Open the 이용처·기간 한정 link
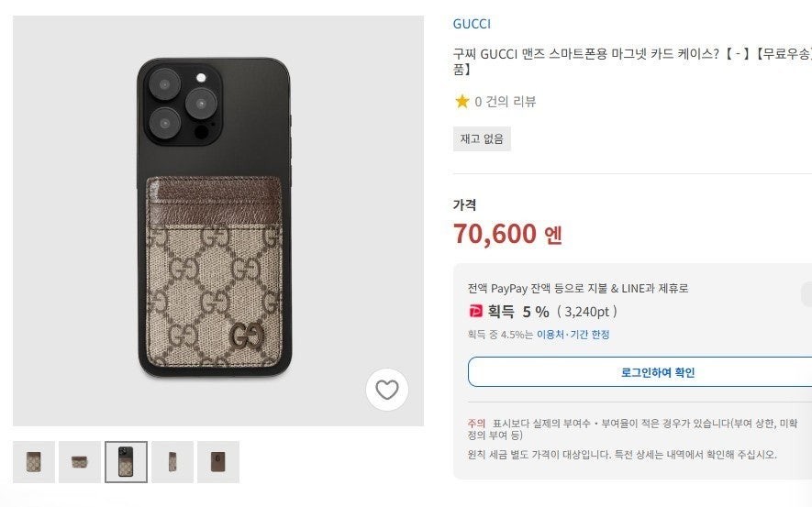This screenshot has height=507, width=812. click(573, 335)
